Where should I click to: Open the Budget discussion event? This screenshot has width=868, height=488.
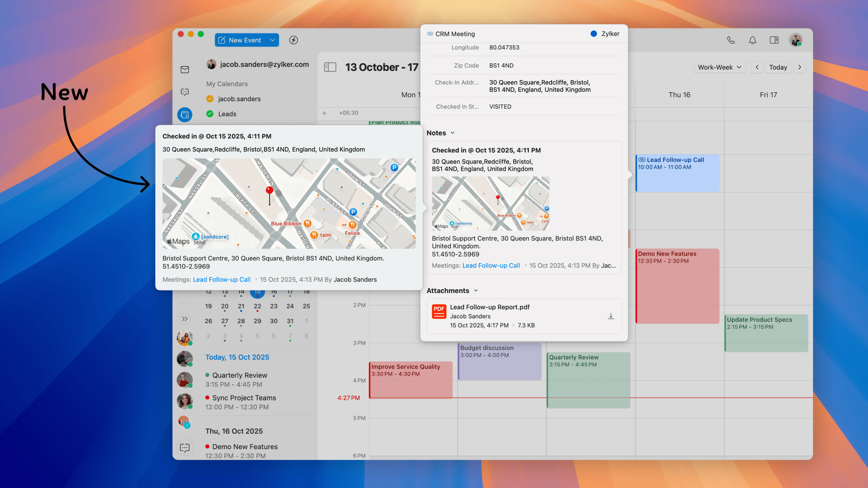pyautogui.click(x=500, y=361)
